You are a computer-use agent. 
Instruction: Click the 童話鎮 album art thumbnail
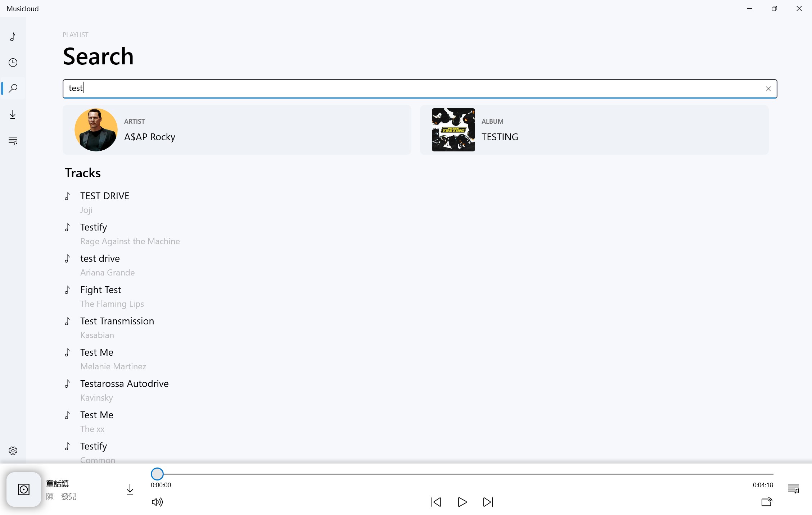coord(23,489)
